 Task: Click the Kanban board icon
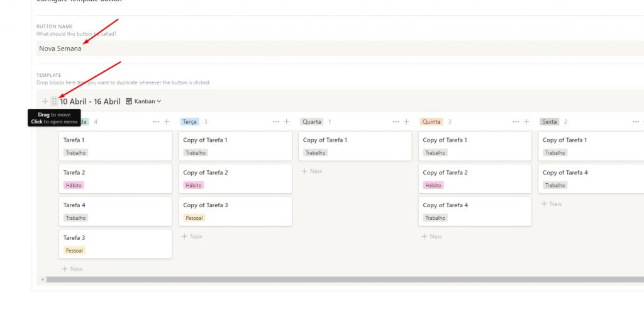click(x=129, y=101)
